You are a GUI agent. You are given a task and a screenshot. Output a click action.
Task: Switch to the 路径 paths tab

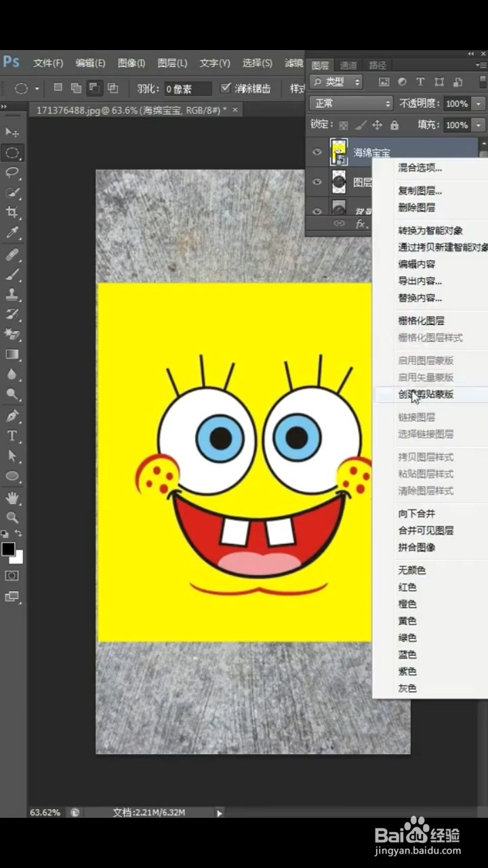click(378, 65)
